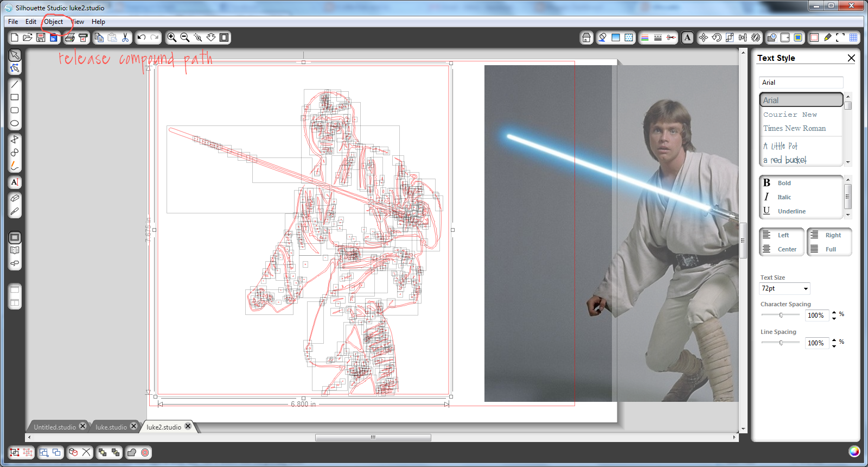
Task: Click the Print icon
Action: coord(70,37)
